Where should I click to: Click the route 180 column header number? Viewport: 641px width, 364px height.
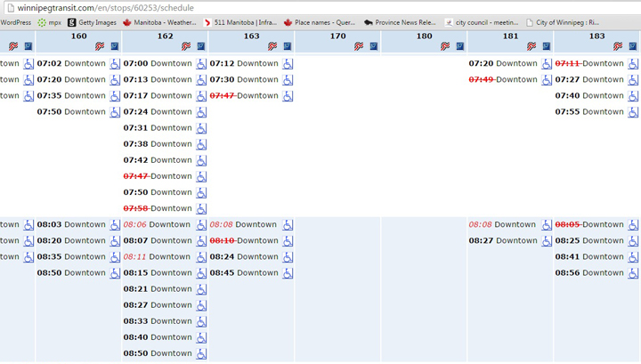click(425, 36)
